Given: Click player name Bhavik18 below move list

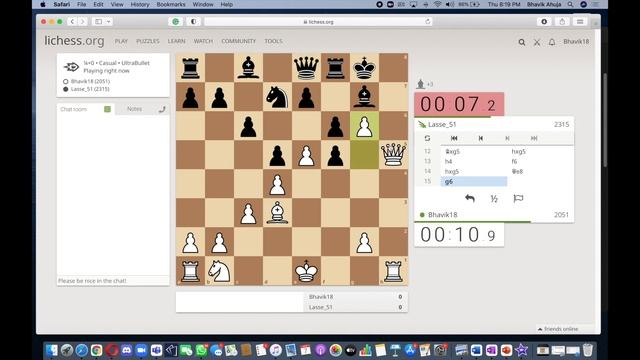Looking at the screenshot, I should click(x=442, y=215).
